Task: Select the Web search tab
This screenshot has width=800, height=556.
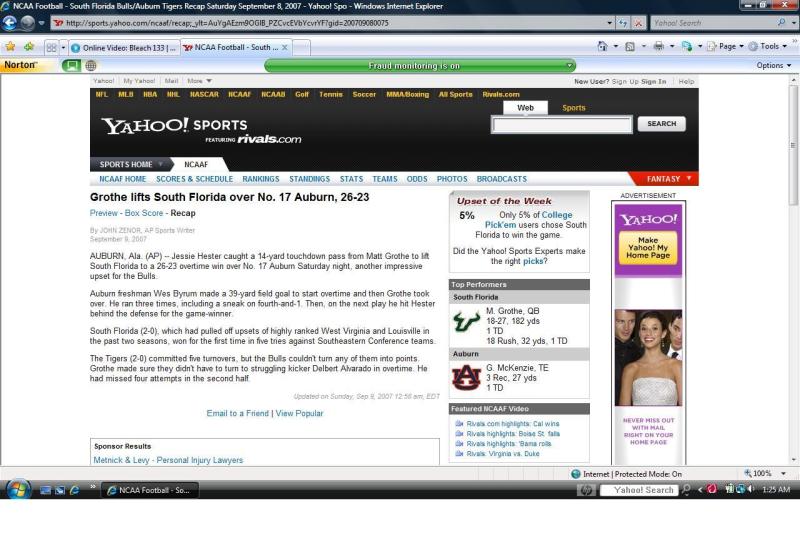Action: [526, 108]
